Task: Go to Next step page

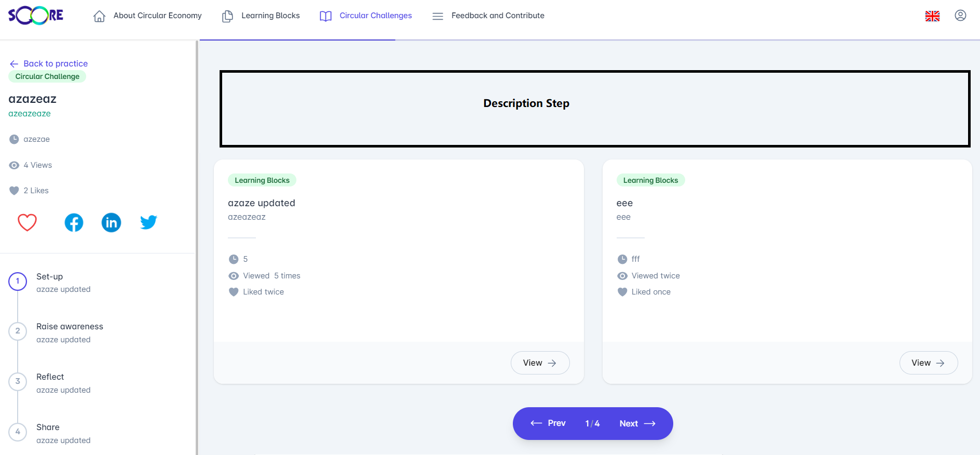Action: tap(637, 423)
